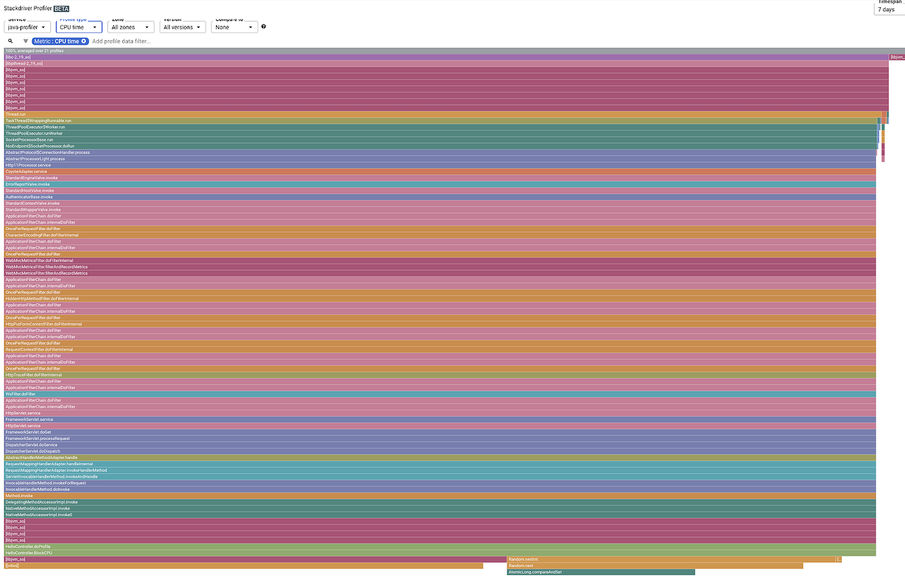905x588 pixels.
Task: Click the AtomicLong.compareAndSet frame
Action: pos(600,571)
